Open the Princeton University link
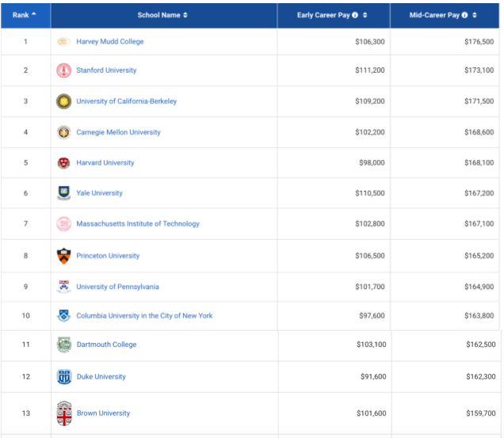The width and height of the screenshot is (504, 438). pyautogui.click(x=108, y=256)
